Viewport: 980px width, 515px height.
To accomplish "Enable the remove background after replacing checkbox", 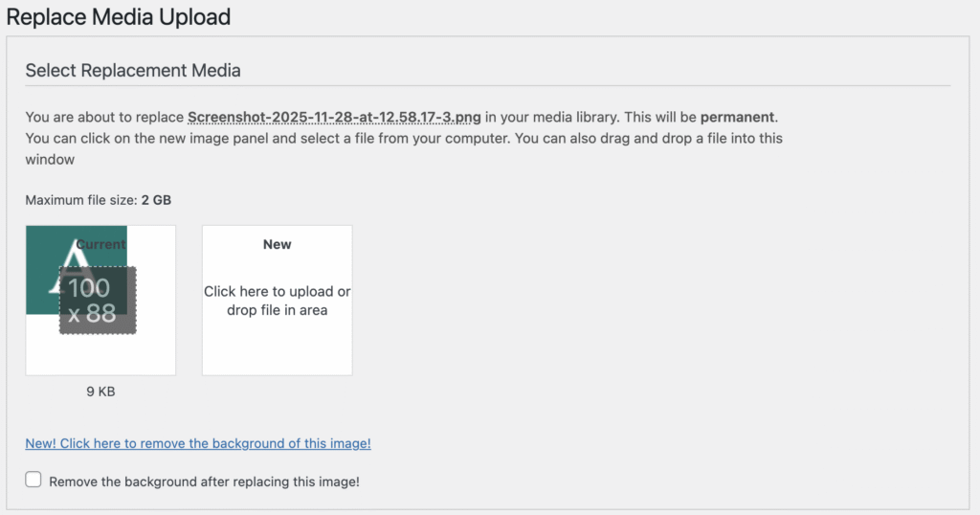I will [x=33, y=481].
